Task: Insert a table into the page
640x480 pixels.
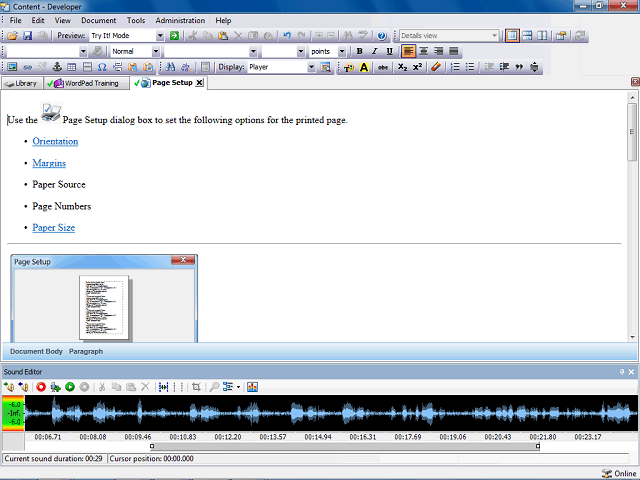Action: [71, 67]
